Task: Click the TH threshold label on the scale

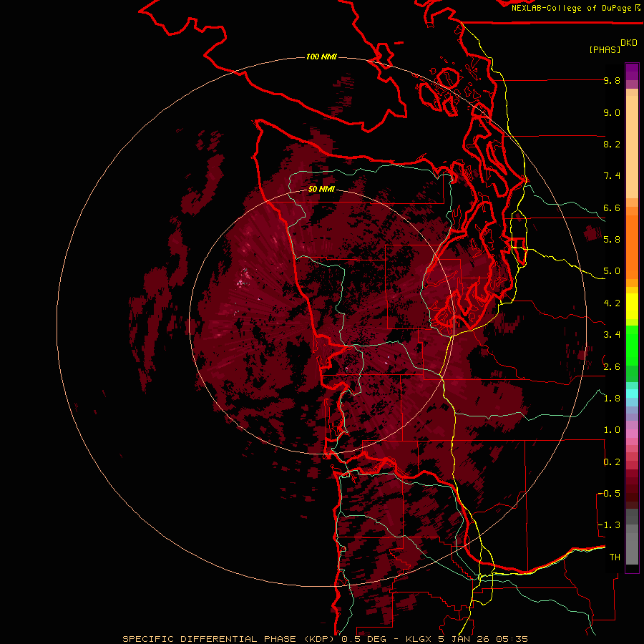Action: tap(615, 557)
